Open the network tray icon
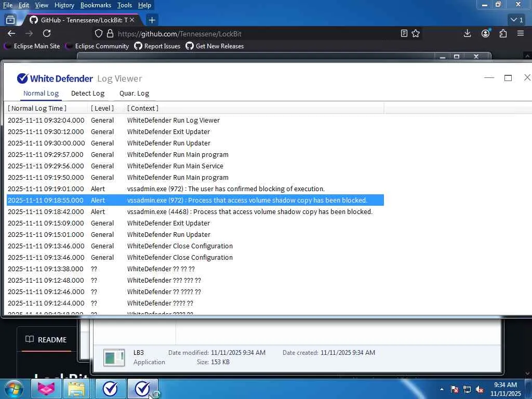 467,390
